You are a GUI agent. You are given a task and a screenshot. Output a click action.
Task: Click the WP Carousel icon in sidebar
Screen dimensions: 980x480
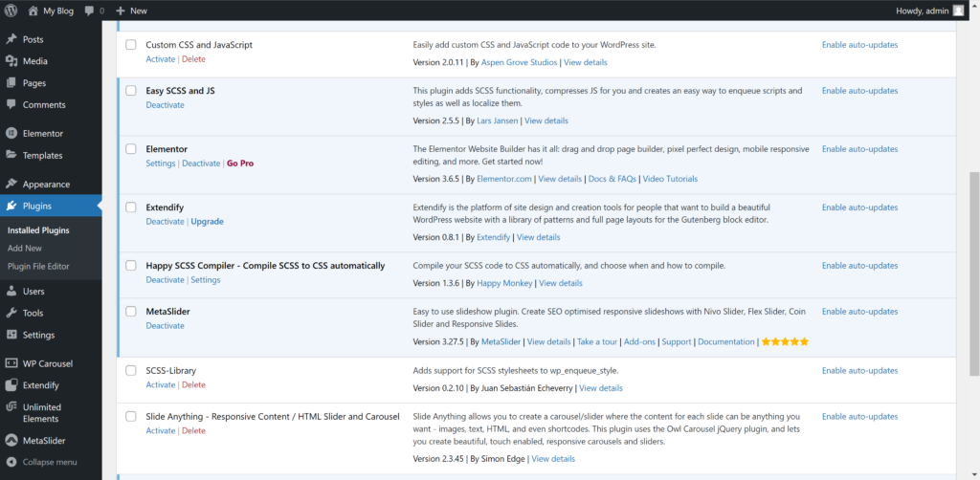point(11,364)
